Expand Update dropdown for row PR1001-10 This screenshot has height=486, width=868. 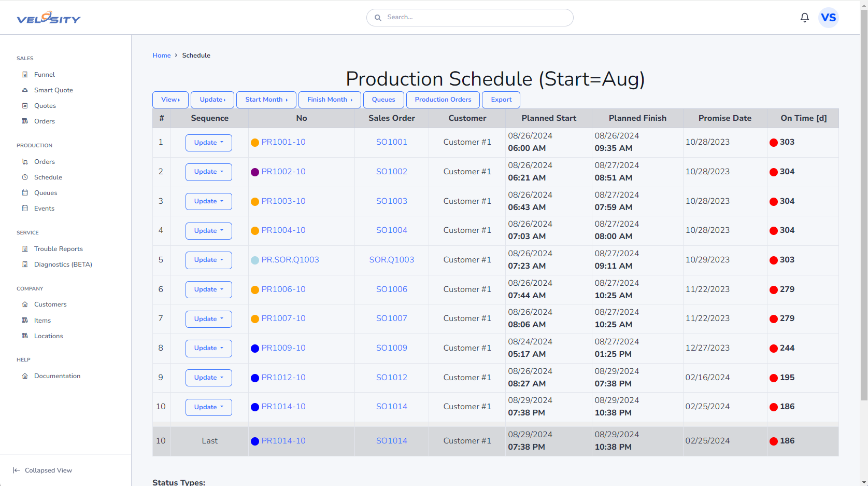pos(208,143)
